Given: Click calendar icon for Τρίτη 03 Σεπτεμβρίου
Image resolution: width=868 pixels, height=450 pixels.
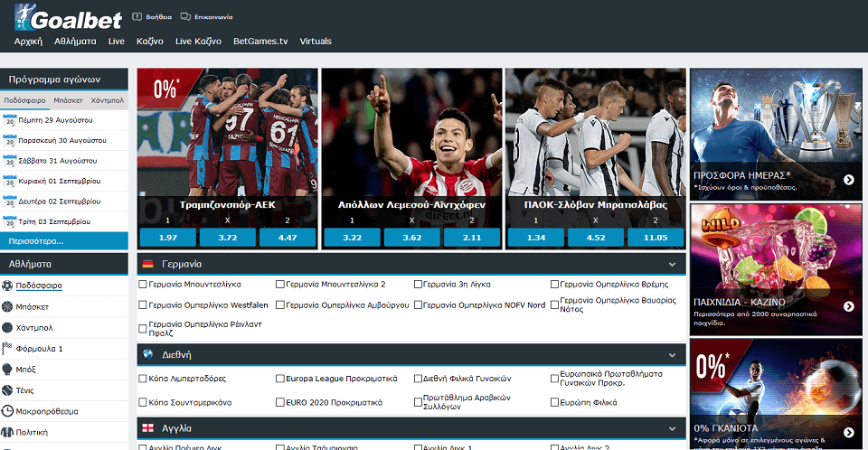Looking at the screenshot, I should (9, 222).
